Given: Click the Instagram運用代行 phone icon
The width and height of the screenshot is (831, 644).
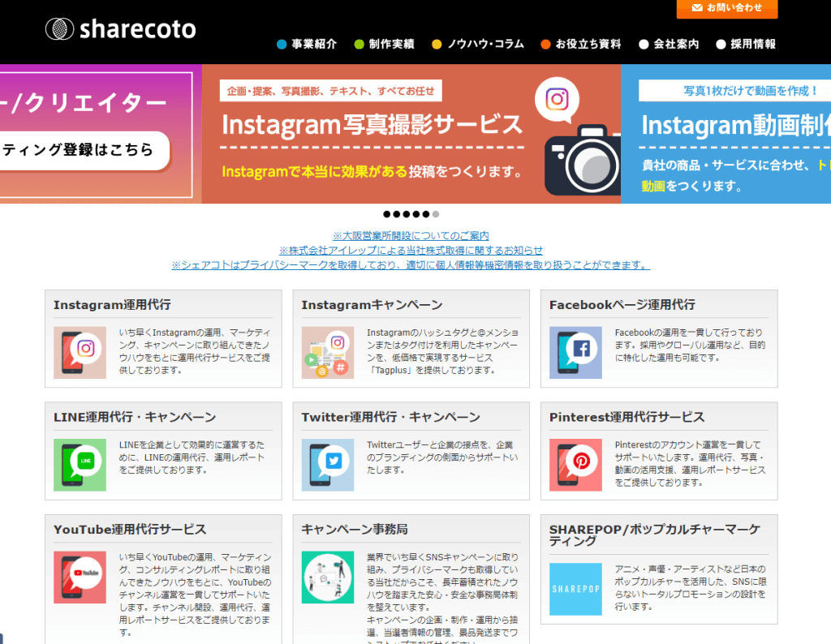Looking at the screenshot, I should [x=80, y=353].
